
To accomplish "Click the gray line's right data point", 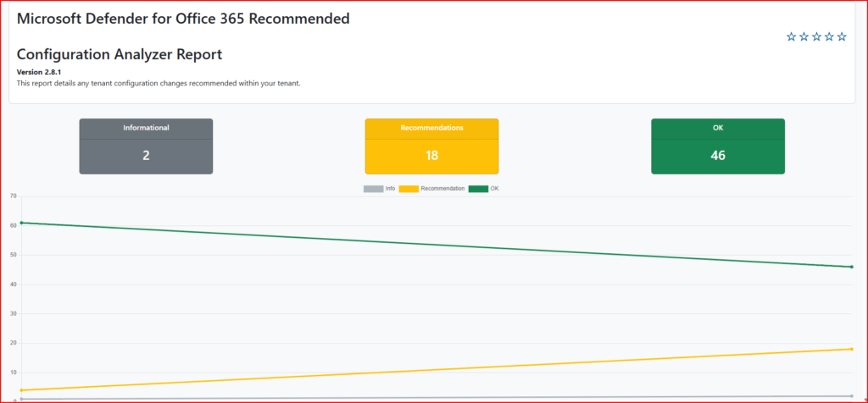I will pyautogui.click(x=851, y=396).
